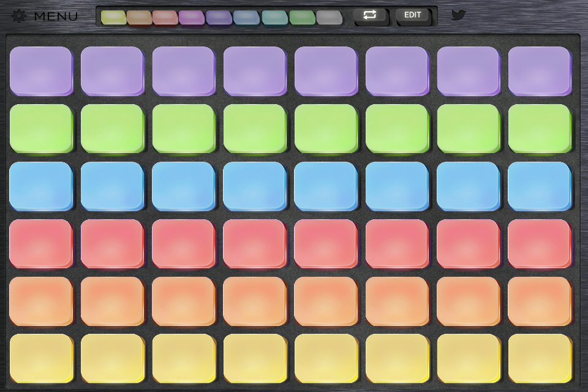Select the orange bank tab
This screenshot has width=588, height=392.
[139, 18]
